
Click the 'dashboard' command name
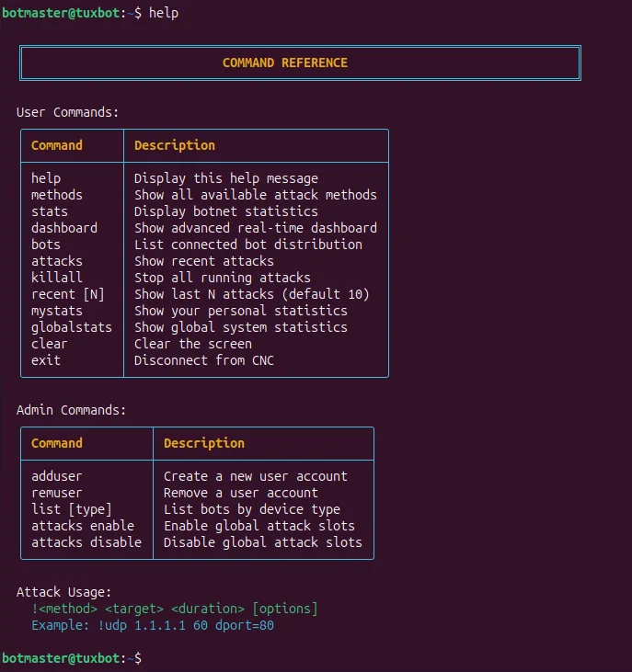64,228
